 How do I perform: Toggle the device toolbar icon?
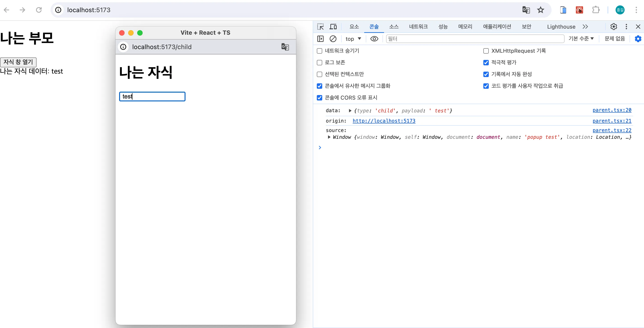point(333,27)
